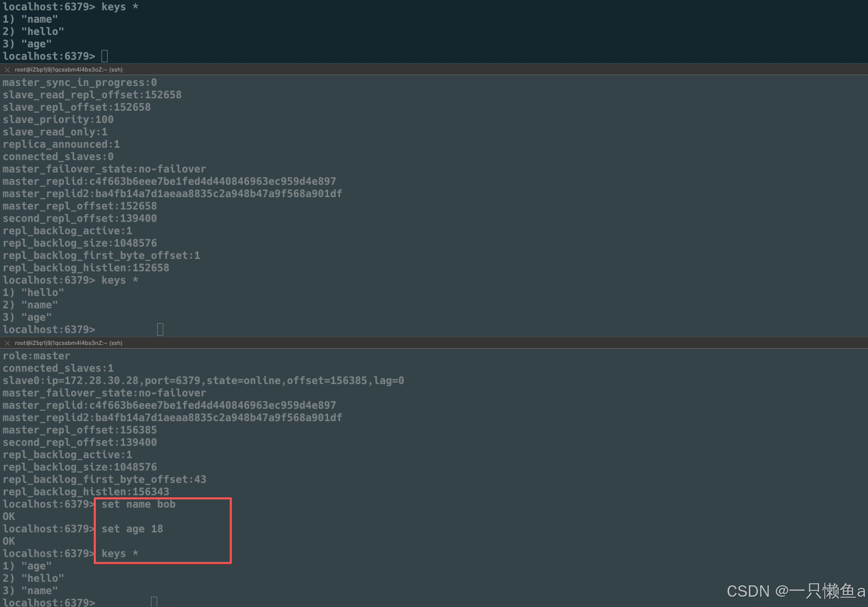Click the 'repl_backlog_first_byte_offset:43' line

coord(105,479)
